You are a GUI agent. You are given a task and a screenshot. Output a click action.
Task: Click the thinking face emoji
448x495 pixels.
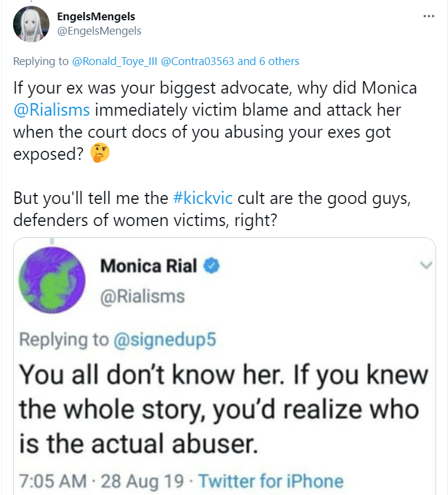(100, 153)
